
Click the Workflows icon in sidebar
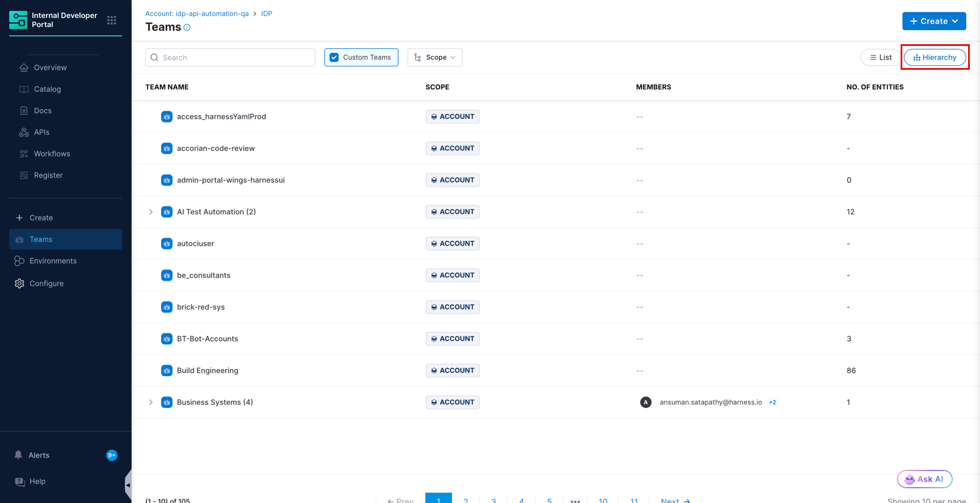[x=24, y=154]
